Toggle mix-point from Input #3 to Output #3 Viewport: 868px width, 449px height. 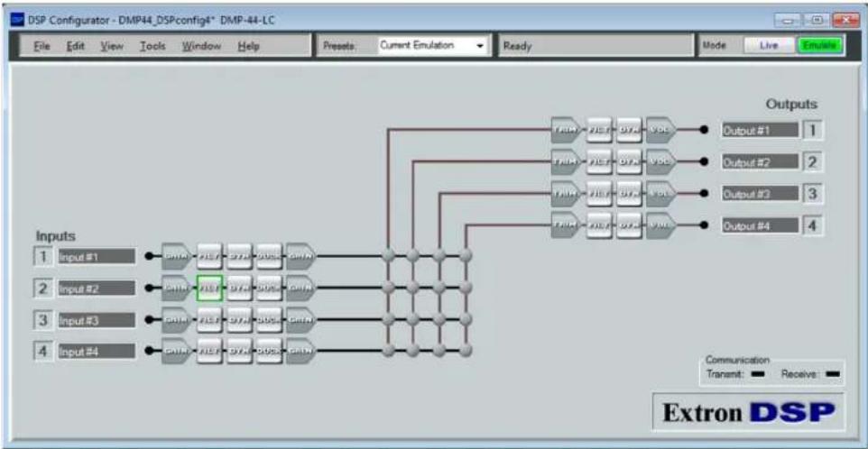pos(439,319)
